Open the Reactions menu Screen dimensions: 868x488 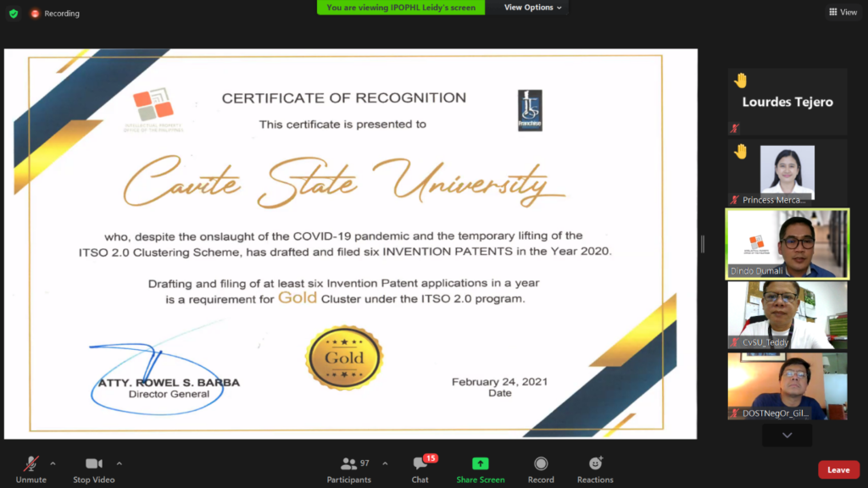(x=595, y=469)
